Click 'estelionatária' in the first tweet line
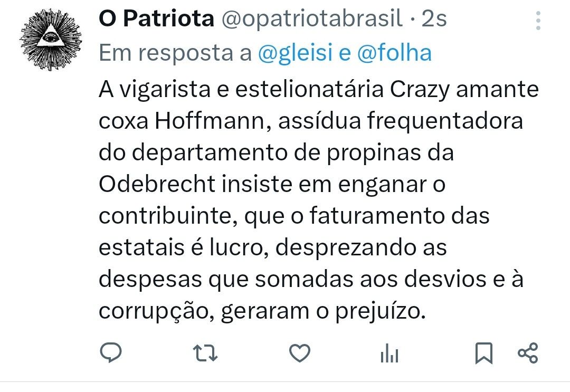The width and height of the screenshot is (570, 392). [x=309, y=89]
